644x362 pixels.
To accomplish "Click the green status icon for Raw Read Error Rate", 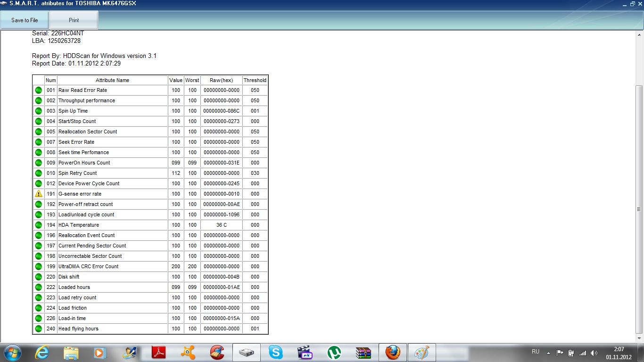I will 39,90.
